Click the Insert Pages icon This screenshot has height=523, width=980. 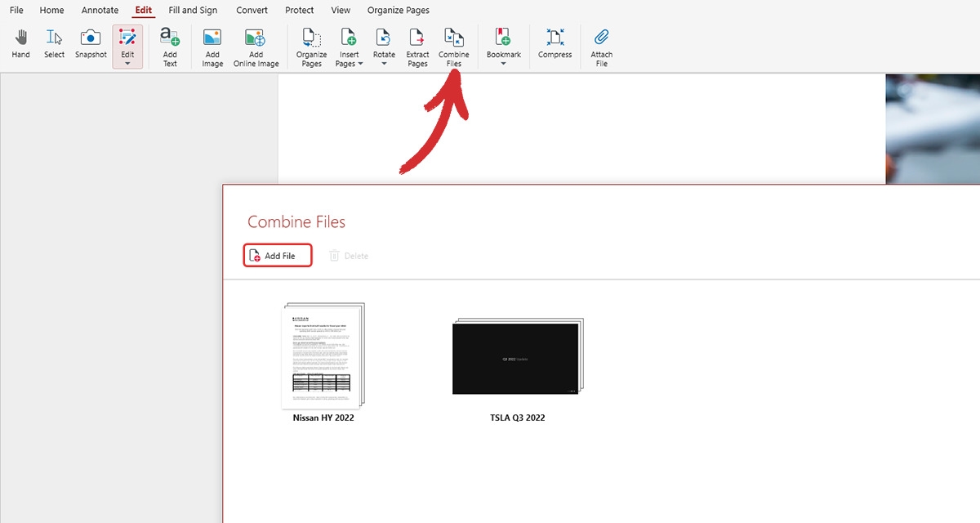click(x=349, y=38)
